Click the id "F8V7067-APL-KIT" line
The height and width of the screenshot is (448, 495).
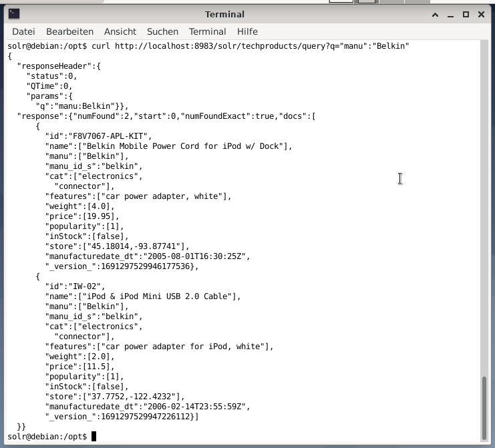coord(98,136)
